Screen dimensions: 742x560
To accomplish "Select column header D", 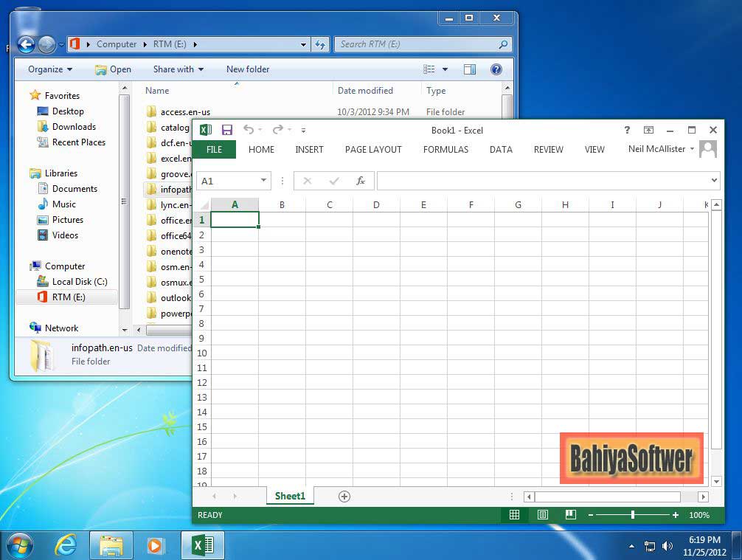I will coord(376,205).
